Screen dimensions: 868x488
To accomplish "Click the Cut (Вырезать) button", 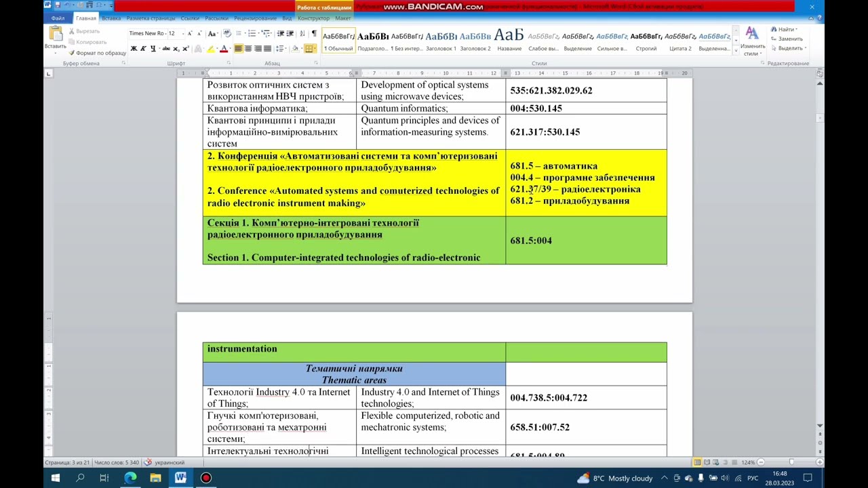I will click(84, 31).
